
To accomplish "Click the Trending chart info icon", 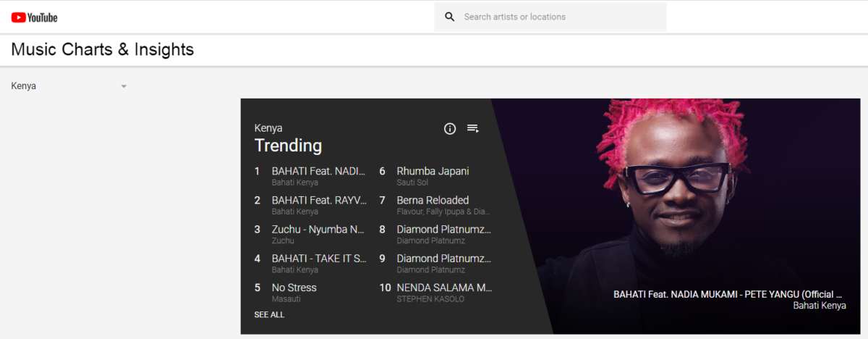I will tap(450, 128).
